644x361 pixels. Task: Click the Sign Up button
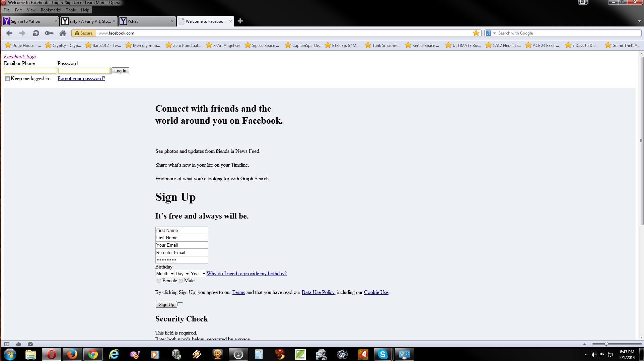(x=166, y=304)
